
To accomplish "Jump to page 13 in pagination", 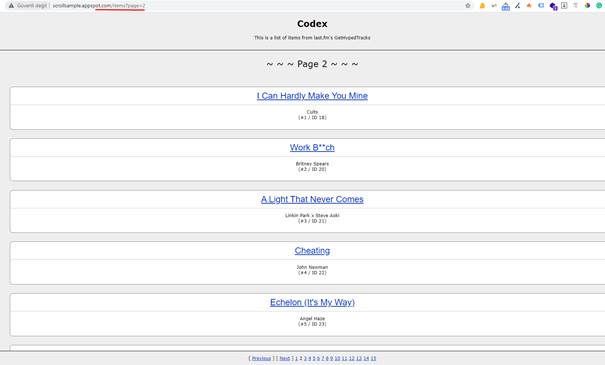I will pyautogui.click(x=359, y=358).
